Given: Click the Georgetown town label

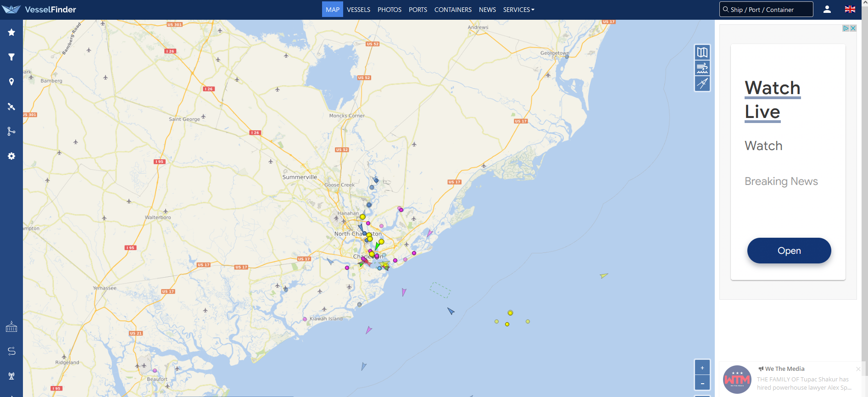Looking at the screenshot, I should 554,53.
